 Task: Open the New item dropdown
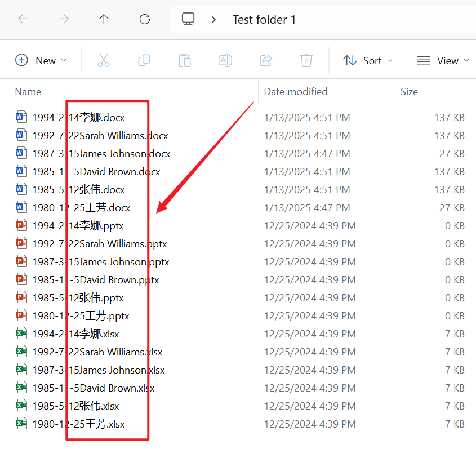coord(41,60)
